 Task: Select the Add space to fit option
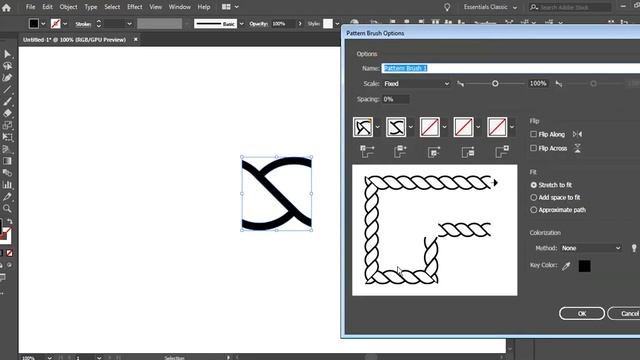click(533, 197)
